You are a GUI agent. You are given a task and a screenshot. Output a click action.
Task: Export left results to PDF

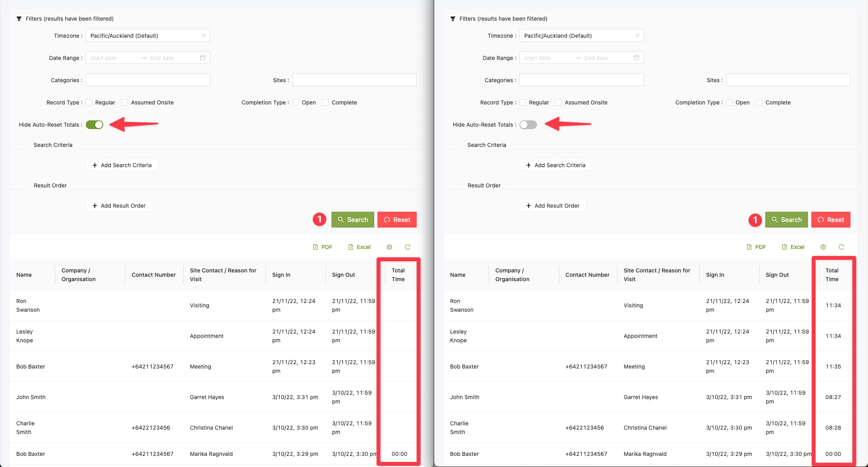tap(322, 247)
